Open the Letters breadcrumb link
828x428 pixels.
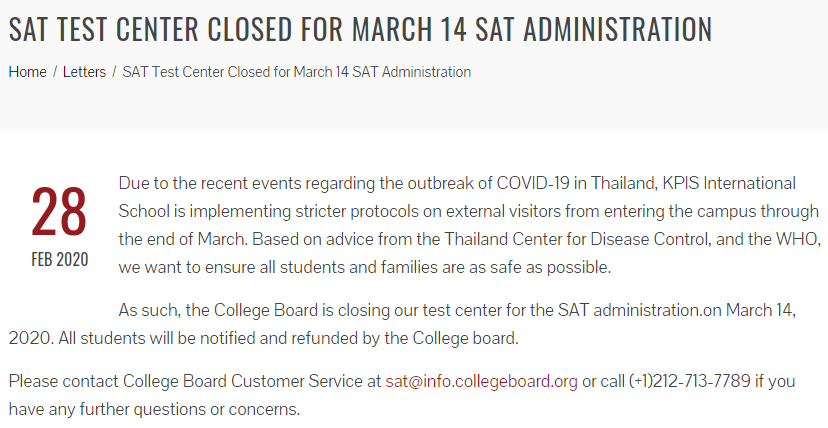[x=85, y=72]
